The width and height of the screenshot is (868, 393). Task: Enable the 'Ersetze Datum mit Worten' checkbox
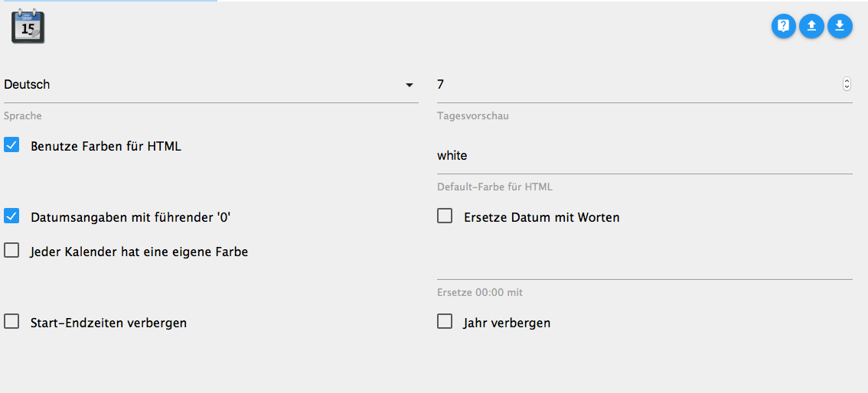(445, 216)
